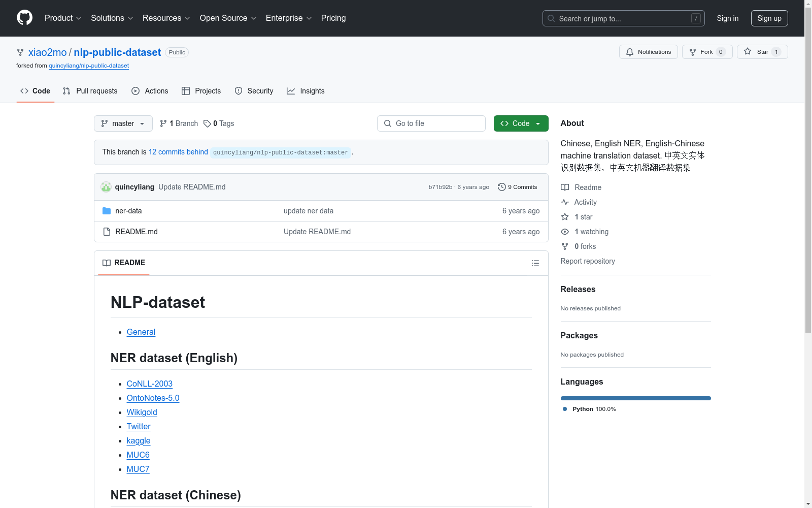Open the nlp-public-dataset repository link
Viewport: 812px width, 508px height.
click(117, 52)
